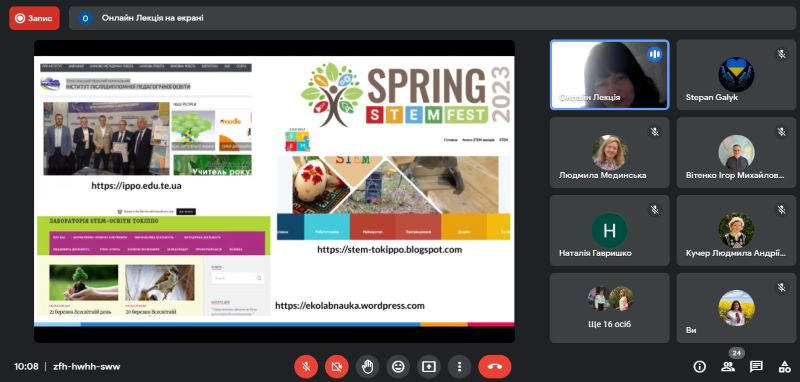Click muted mic icon on Ви tile
Image resolution: width=800 pixels, height=382 pixels.
click(x=781, y=288)
